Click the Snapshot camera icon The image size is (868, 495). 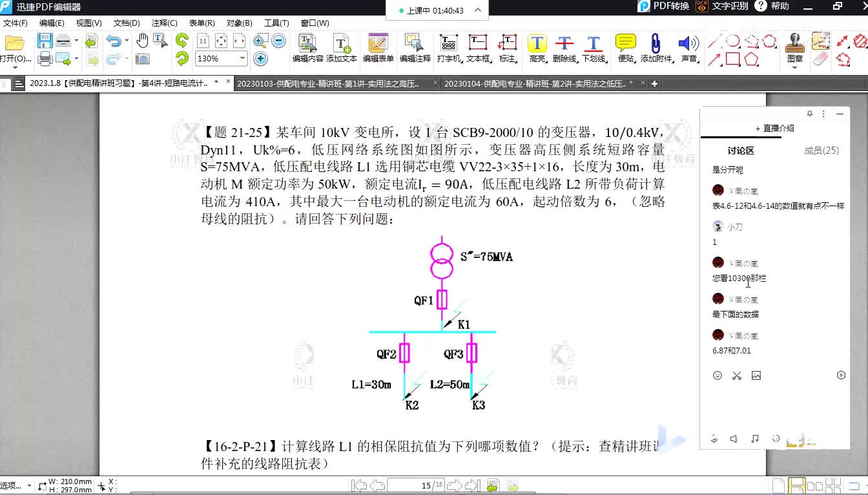pyautogui.click(x=143, y=59)
